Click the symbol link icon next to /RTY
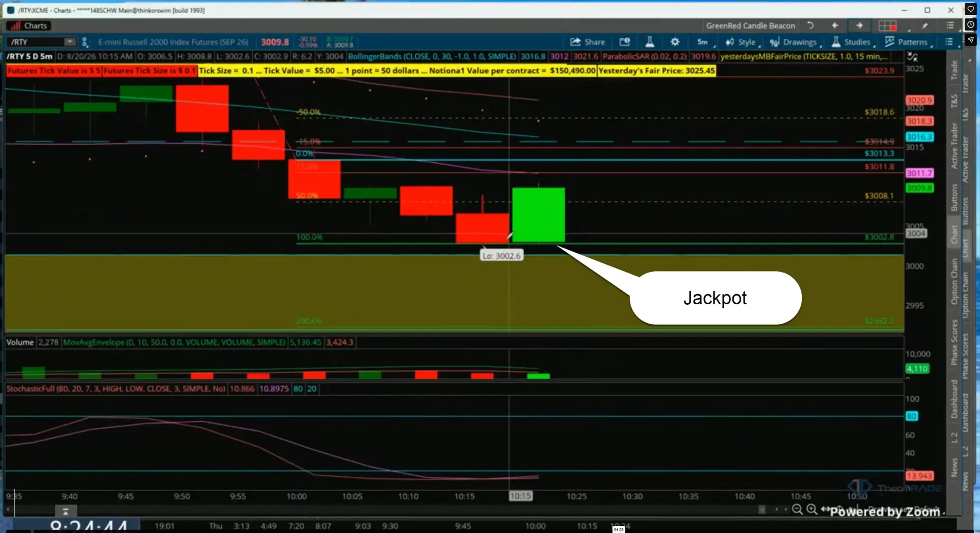 [x=85, y=42]
